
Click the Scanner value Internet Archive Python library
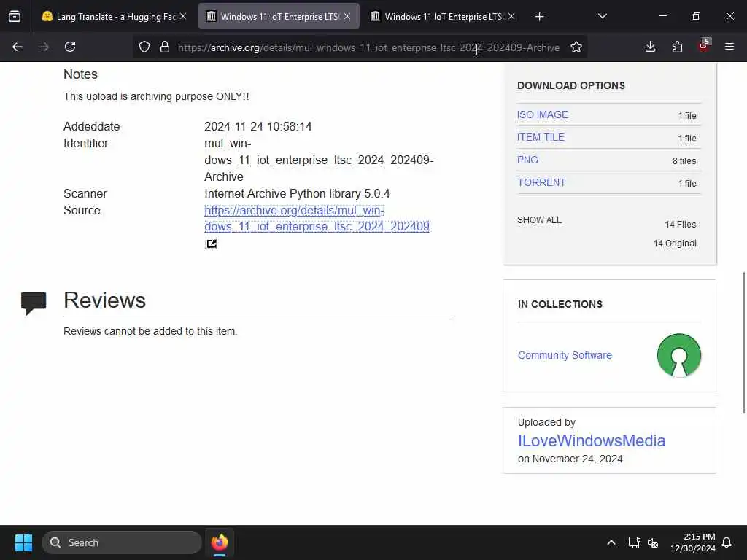[x=297, y=194]
